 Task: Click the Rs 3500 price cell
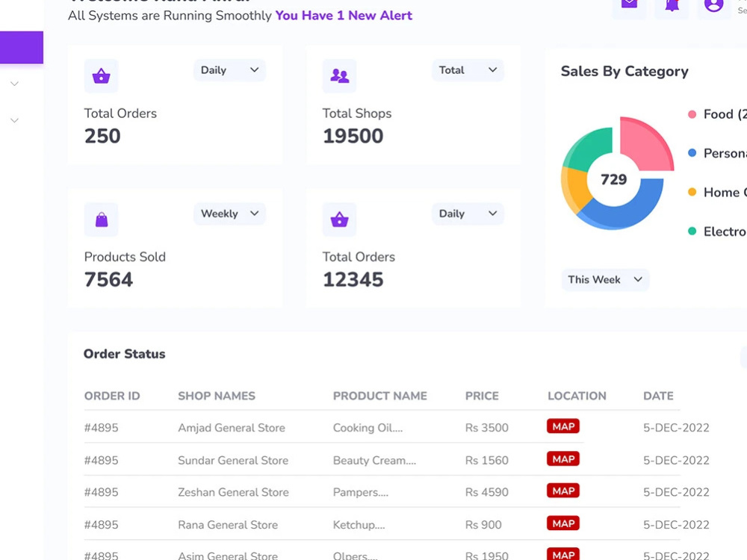[487, 428]
